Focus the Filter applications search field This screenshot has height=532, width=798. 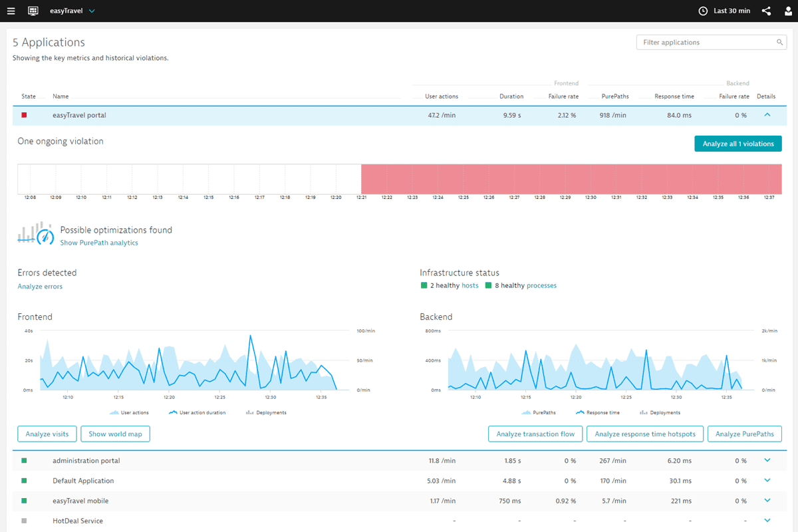pos(712,42)
